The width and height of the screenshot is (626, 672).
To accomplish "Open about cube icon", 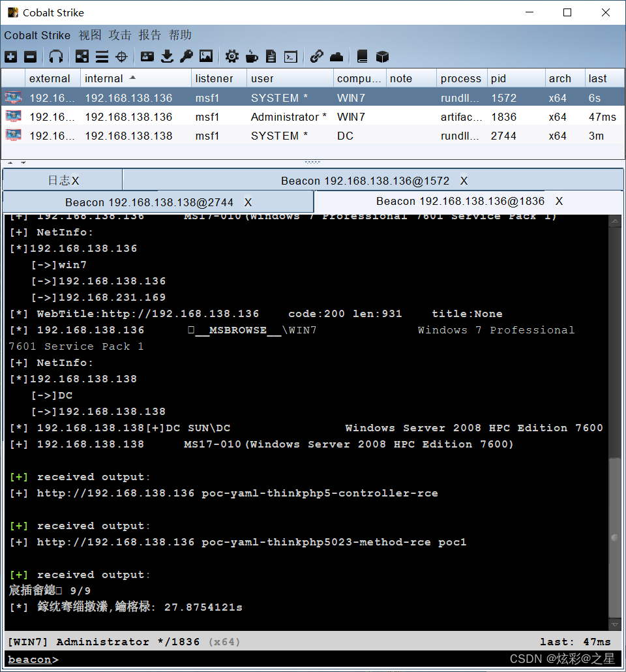I will [x=382, y=57].
